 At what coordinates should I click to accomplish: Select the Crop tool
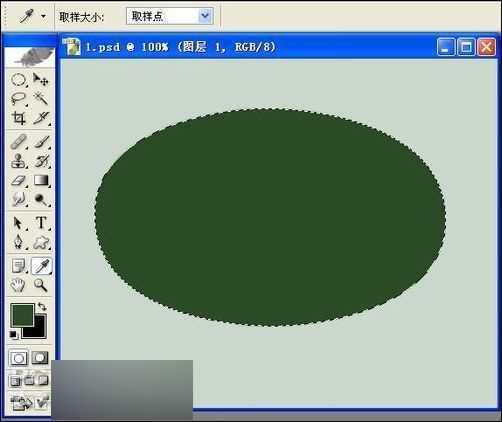click(18, 118)
